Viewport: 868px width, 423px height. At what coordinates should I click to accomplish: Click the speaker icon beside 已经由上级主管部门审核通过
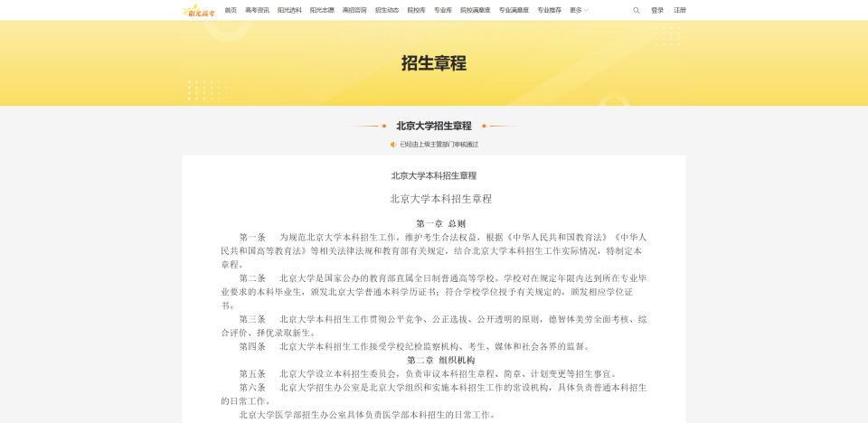pyautogui.click(x=393, y=145)
